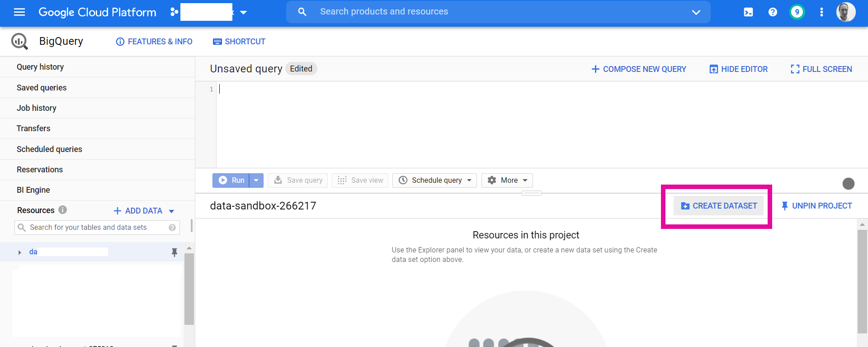
Task: Click the gray circular status indicator
Action: tap(849, 183)
